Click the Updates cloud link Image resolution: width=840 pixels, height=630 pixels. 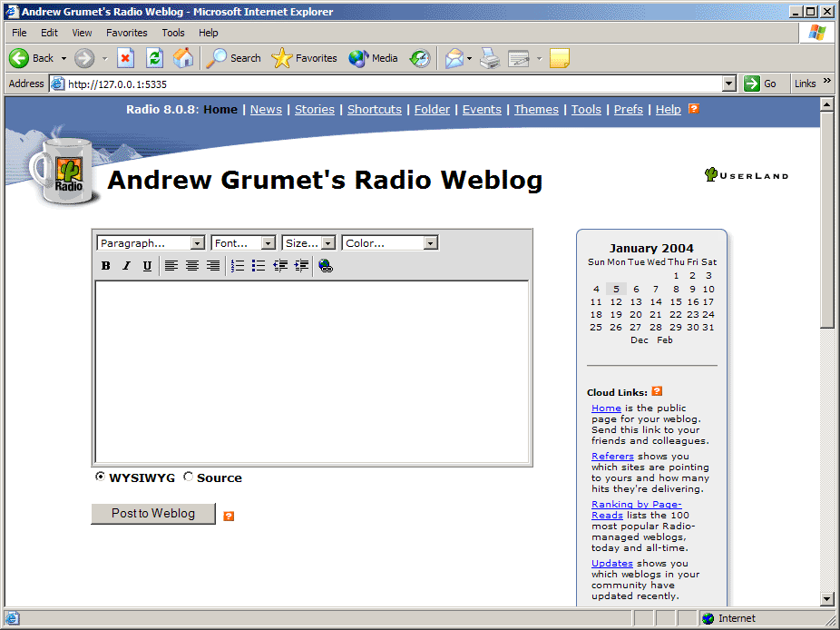(612, 564)
